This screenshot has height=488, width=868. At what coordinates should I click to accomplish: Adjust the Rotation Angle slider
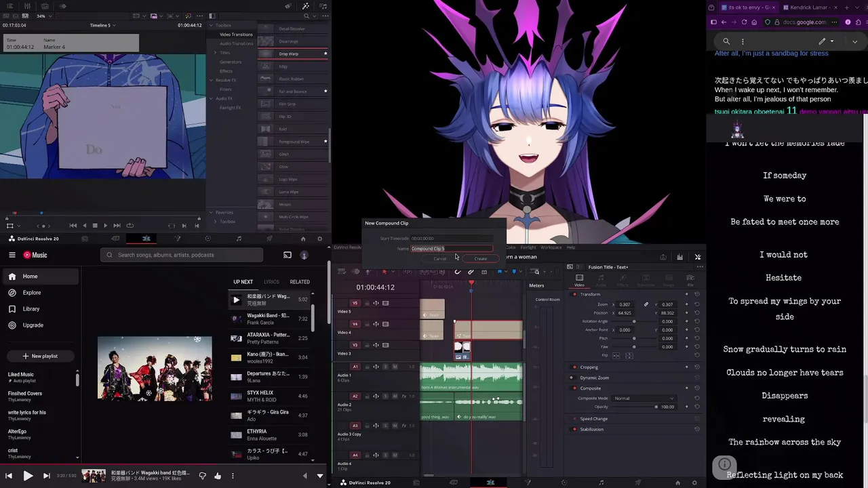pos(634,321)
